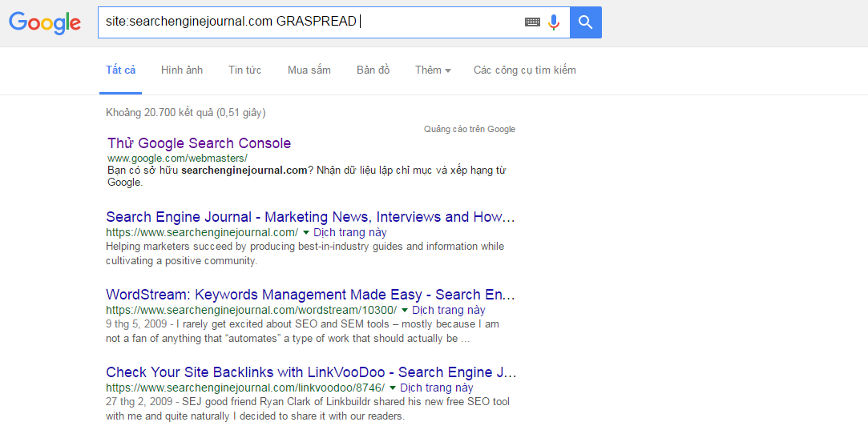The height and width of the screenshot is (438, 868).
Task: Open the Google logo homepage link
Action: [45, 23]
